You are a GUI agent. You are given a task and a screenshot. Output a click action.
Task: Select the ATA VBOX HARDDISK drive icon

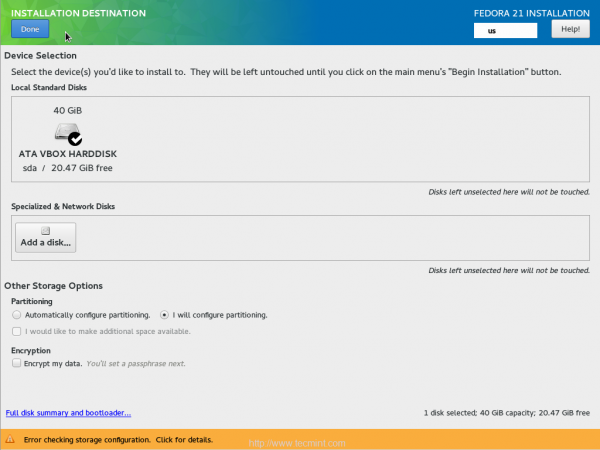[x=68, y=134]
